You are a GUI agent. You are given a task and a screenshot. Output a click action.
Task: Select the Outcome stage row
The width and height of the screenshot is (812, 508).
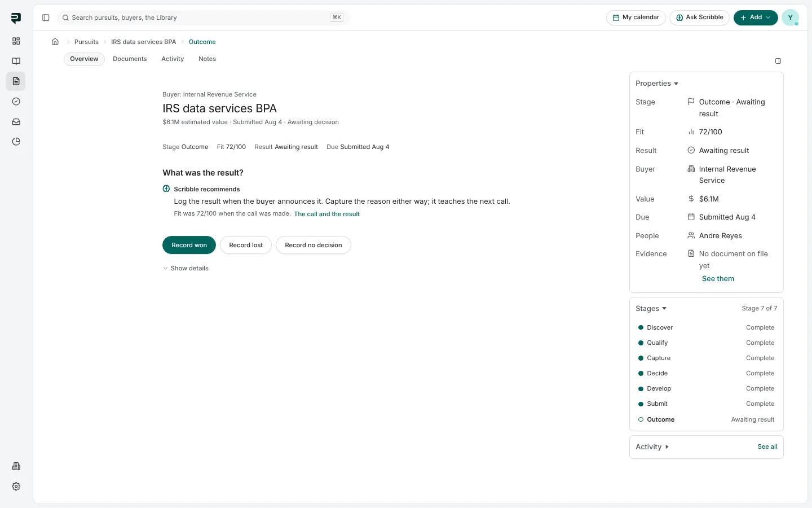pyautogui.click(x=706, y=419)
